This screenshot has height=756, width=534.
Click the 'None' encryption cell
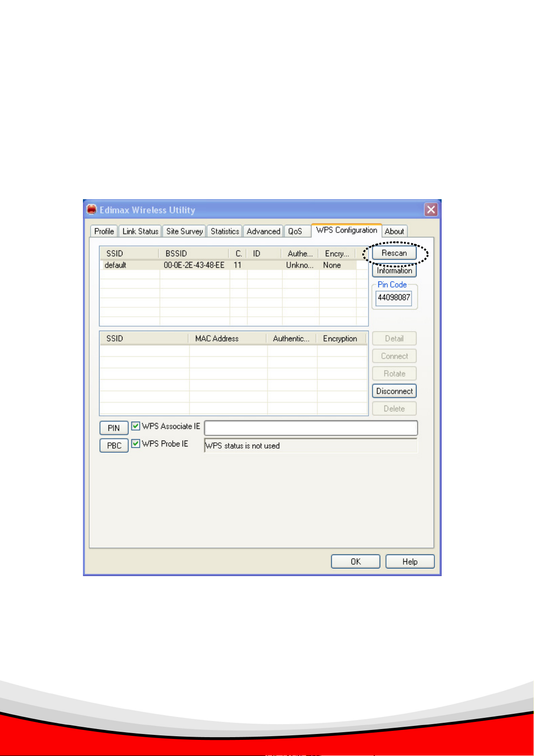coord(332,265)
